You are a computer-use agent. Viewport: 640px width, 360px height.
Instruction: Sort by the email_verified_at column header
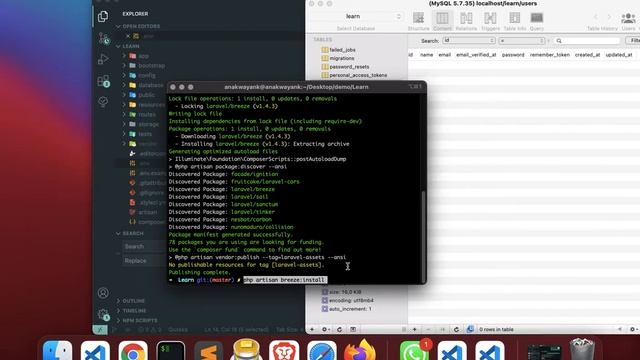[476, 55]
